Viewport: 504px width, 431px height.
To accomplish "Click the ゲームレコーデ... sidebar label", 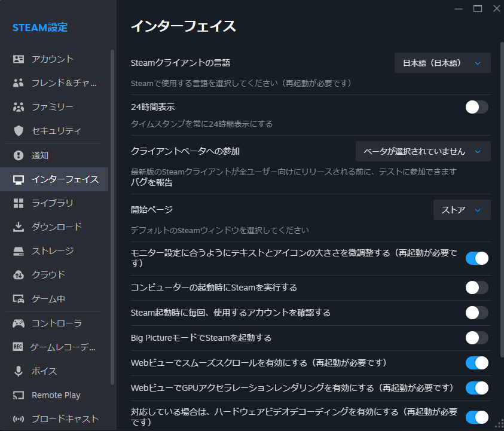I will coord(63,347).
